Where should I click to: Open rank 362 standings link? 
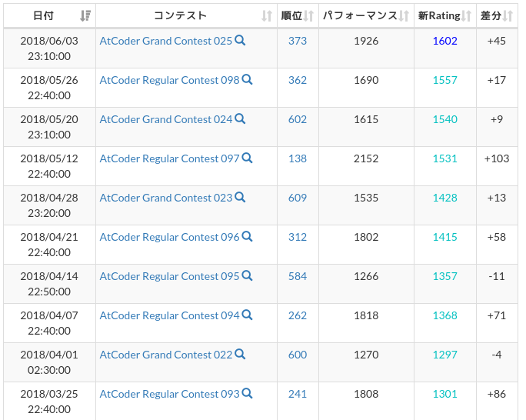click(x=298, y=80)
